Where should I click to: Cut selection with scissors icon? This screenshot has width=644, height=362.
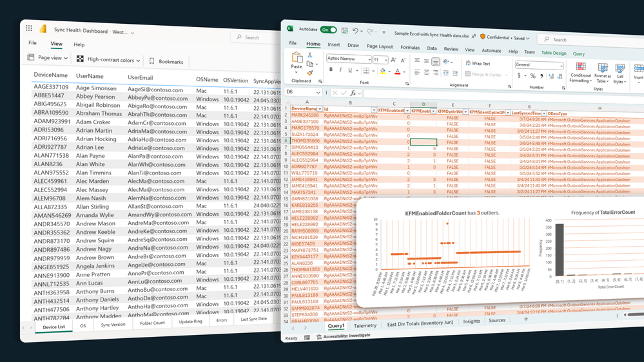[309, 55]
